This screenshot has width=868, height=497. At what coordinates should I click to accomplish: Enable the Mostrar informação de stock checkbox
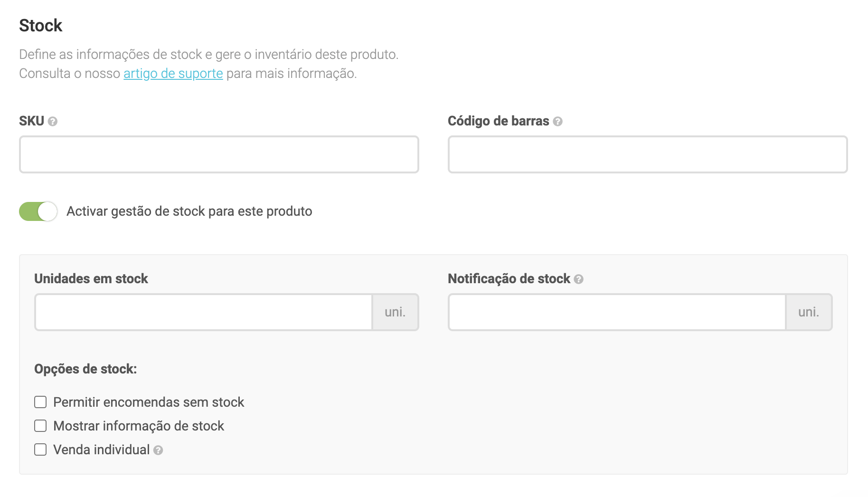(40, 426)
